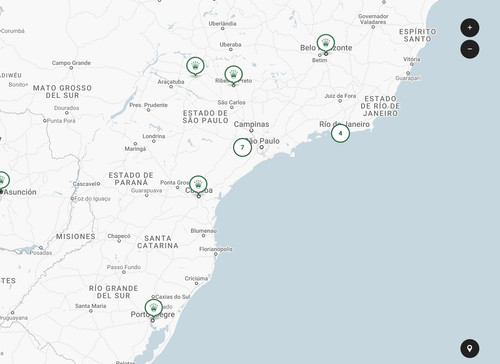Click the Dourados city label

67,108
